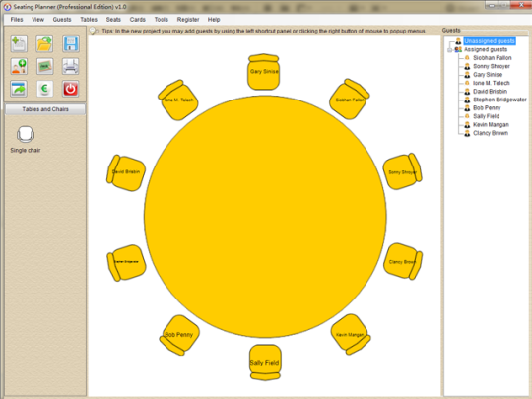Image resolution: width=532 pixels, height=399 pixels.
Task: Select Bob Penny's chair at the table
Action: 179,335
